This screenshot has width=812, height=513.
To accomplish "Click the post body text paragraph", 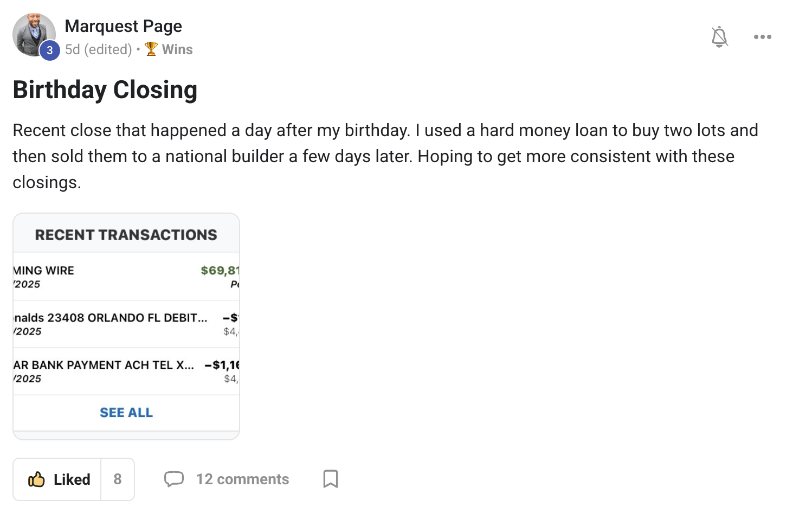I will [x=385, y=156].
